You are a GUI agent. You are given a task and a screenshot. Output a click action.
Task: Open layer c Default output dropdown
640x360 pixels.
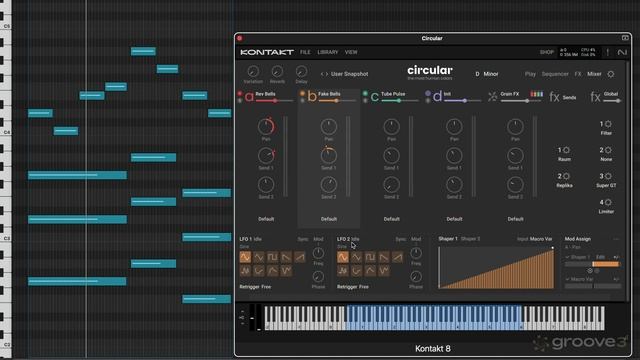(x=391, y=219)
